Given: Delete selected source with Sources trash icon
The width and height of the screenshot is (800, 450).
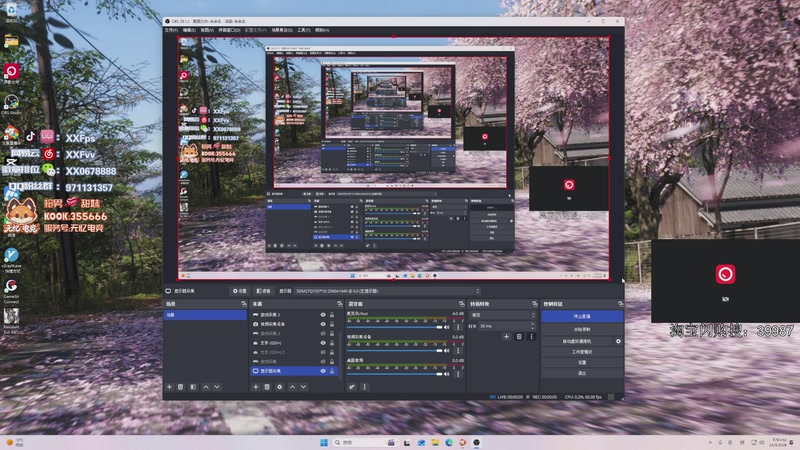Looking at the screenshot, I should (x=267, y=387).
